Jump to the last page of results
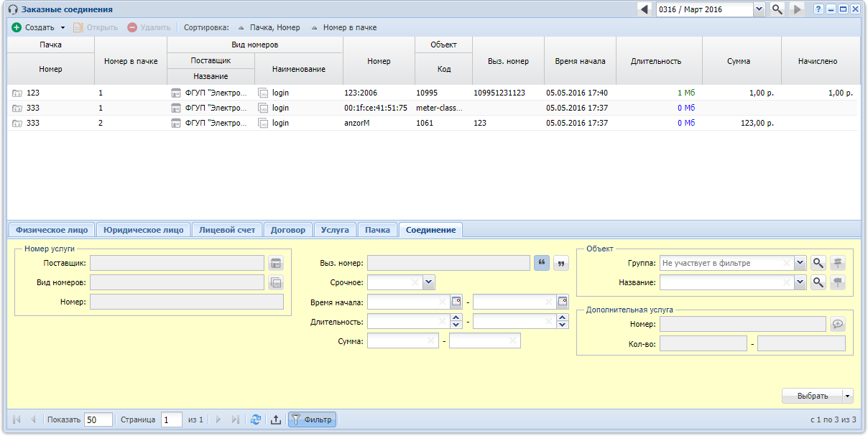 pyautogui.click(x=235, y=420)
